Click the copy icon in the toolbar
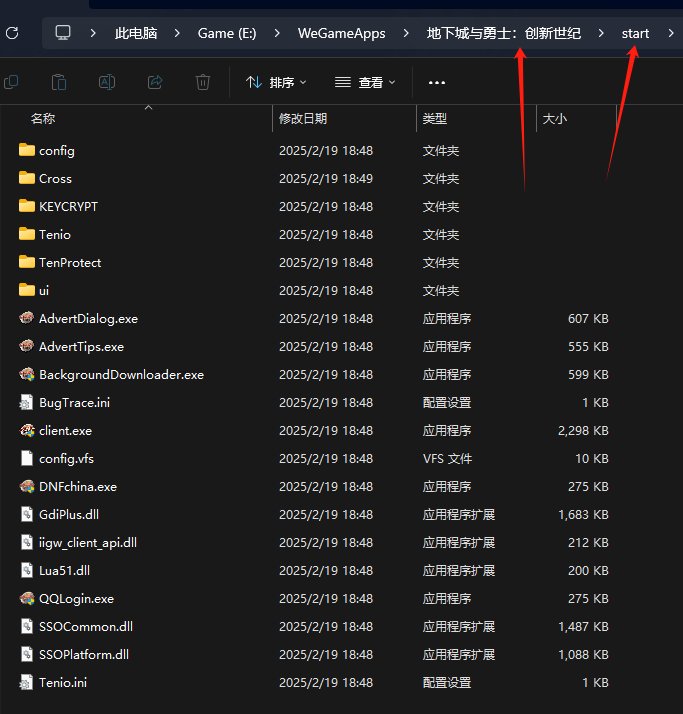683x714 pixels. coord(11,82)
